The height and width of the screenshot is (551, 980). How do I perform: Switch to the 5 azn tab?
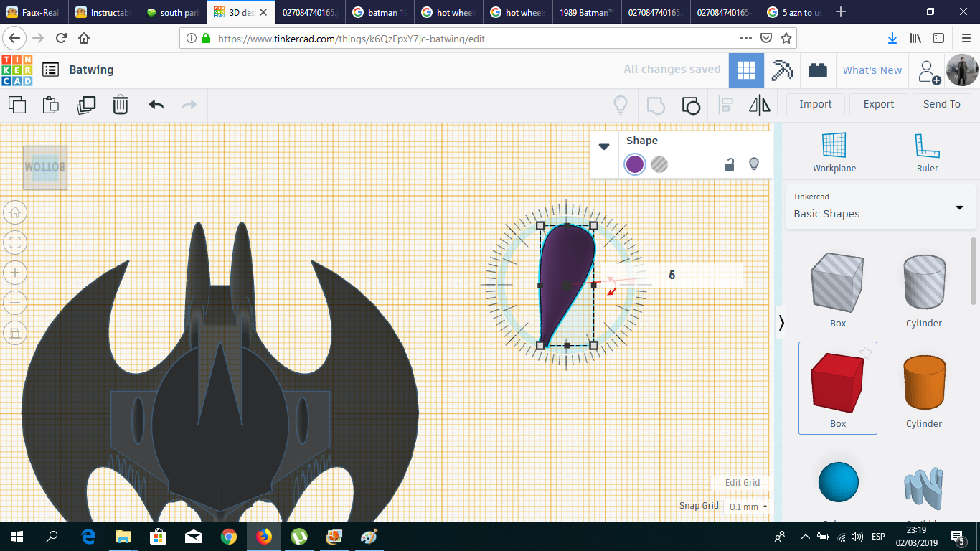[x=795, y=12]
